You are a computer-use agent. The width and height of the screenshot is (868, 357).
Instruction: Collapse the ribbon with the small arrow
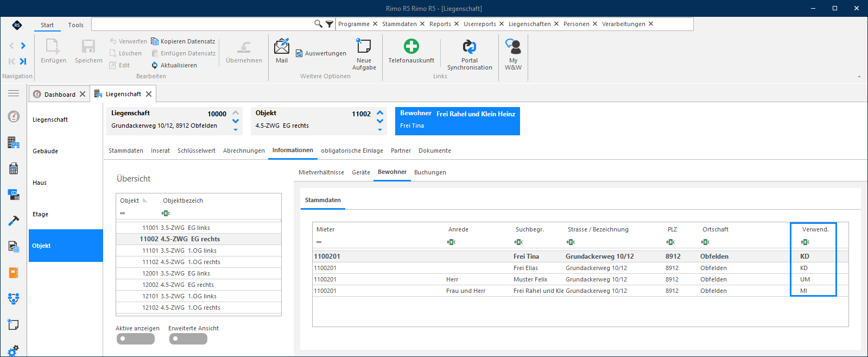pyautogui.click(x=859, y=77)
